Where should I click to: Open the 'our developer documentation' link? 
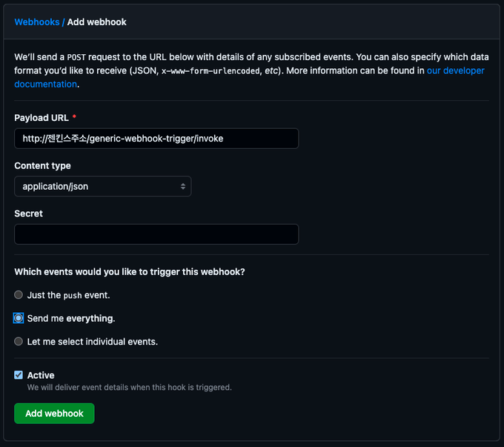pos(455,70)
